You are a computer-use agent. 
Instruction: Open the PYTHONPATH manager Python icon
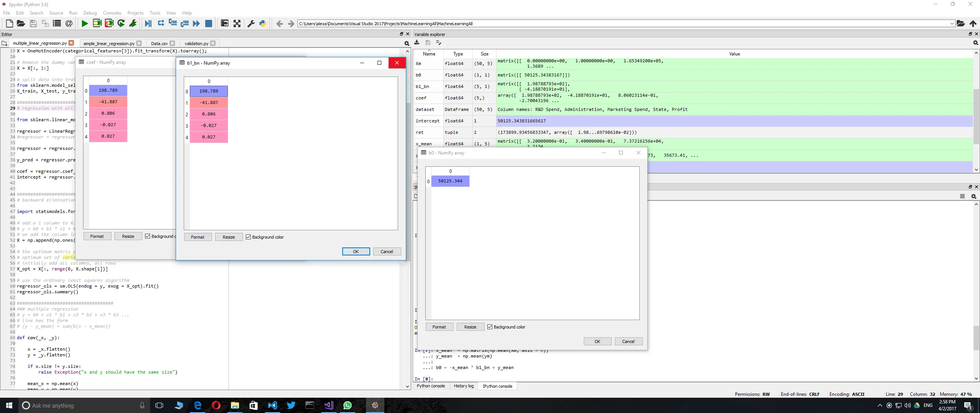coord(263,23)
